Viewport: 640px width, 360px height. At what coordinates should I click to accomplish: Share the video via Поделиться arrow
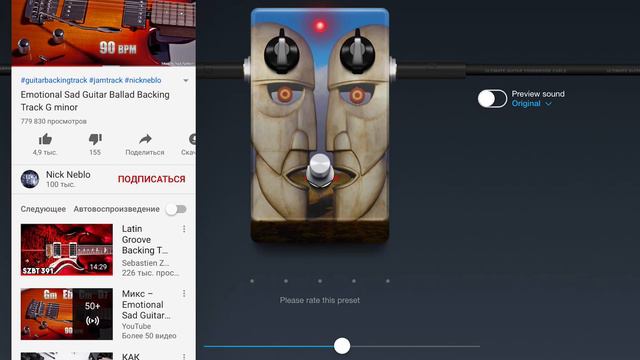[x=145, y=140]
